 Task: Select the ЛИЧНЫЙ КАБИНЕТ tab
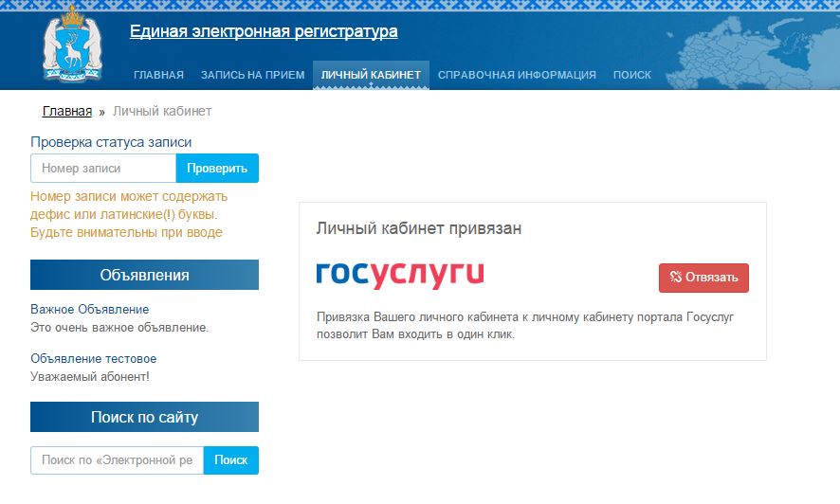(x=371, y=75)
